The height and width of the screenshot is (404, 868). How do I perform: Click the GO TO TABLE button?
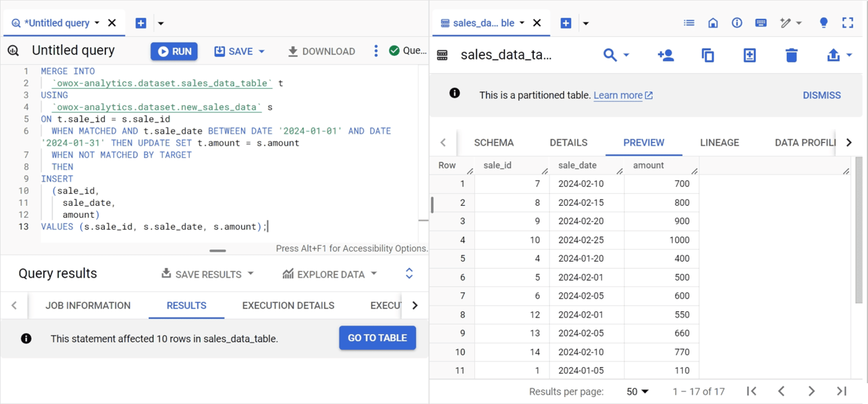tap(377, 338)
